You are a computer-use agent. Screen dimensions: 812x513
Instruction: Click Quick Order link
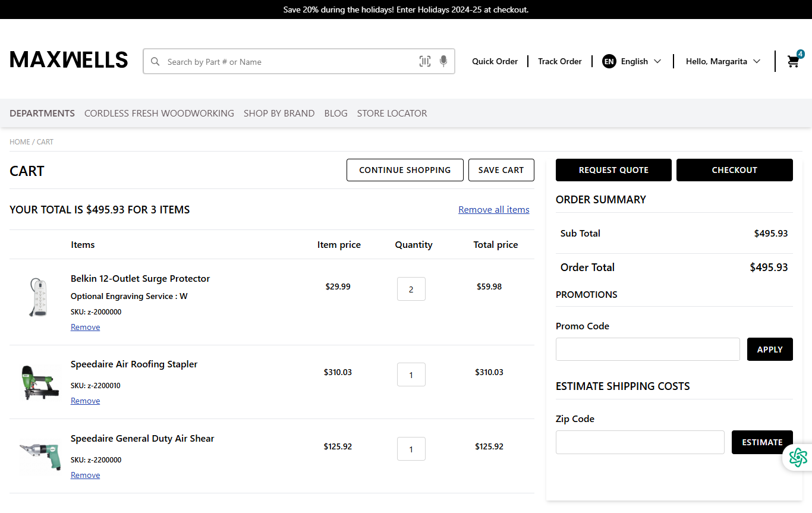pos(495,61)
